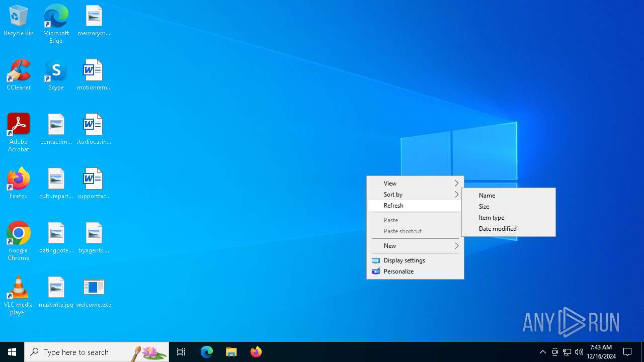Select the studiocasin... Word document icon
The height and width of the screenshot is (362, 644).
click(x=94, y=129)
